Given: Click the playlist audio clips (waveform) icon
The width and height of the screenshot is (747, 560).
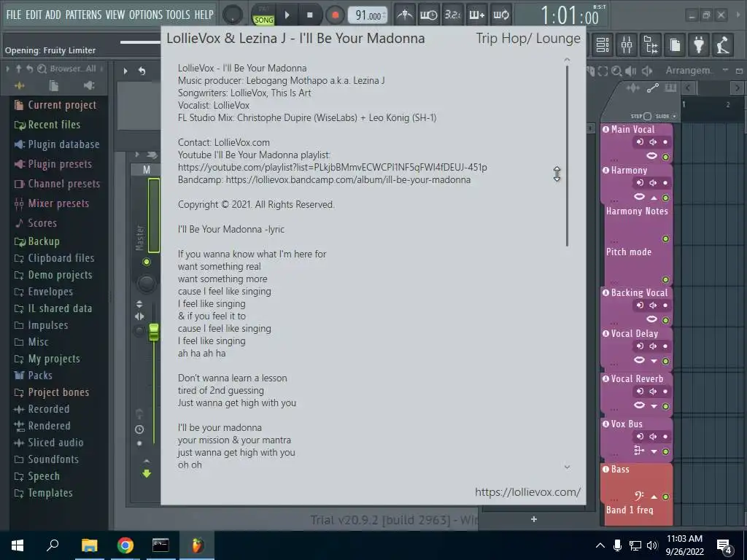Looking at the screenshot, I should coord(632,87).
